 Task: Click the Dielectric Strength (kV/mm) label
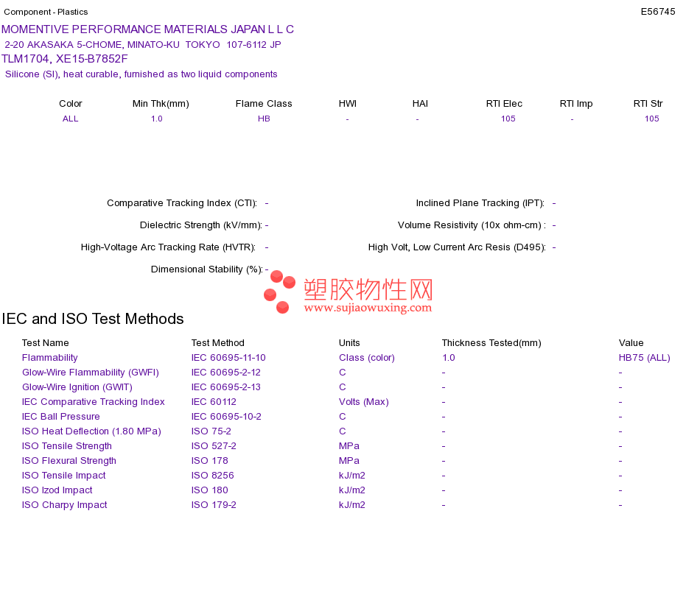201,225
